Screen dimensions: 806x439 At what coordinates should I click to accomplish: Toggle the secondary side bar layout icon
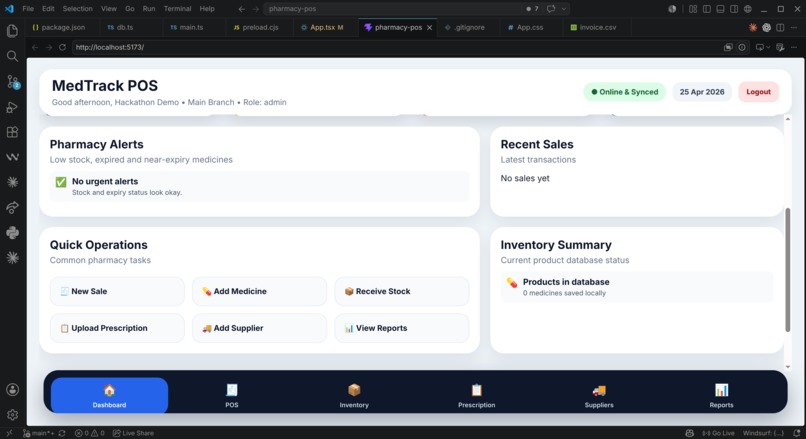click(734, 9)
